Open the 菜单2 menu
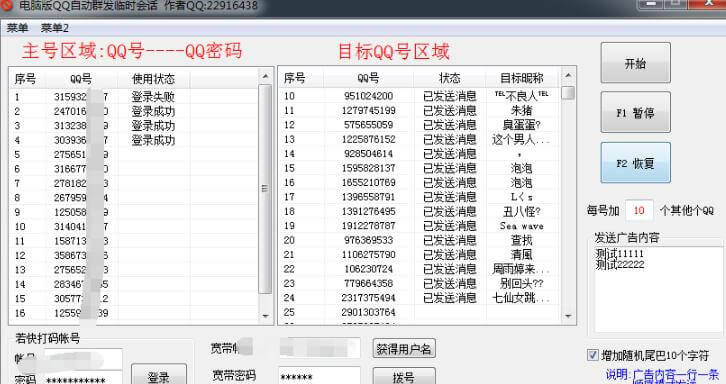Image resolution: width=726 pixels, height=384 pixels. (55, 28)
